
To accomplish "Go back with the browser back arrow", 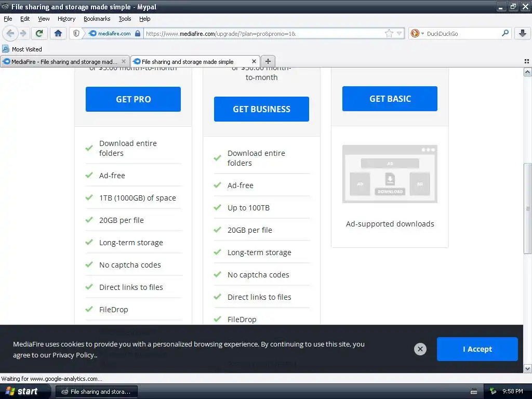I will click(x=10, y=33).
